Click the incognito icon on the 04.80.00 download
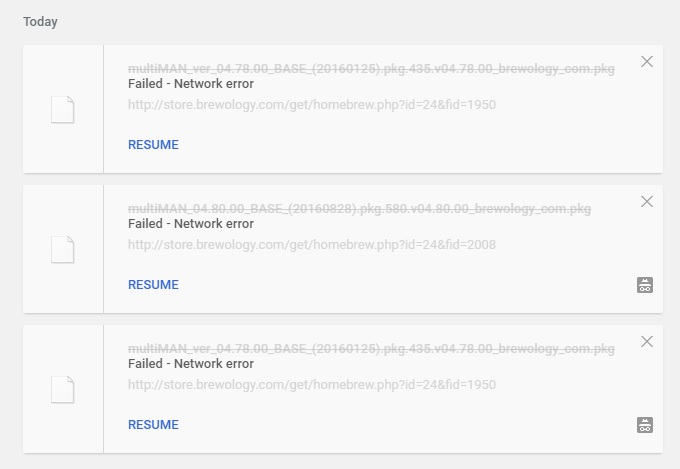This screenshot has height=469, width=680. point(645,285)
